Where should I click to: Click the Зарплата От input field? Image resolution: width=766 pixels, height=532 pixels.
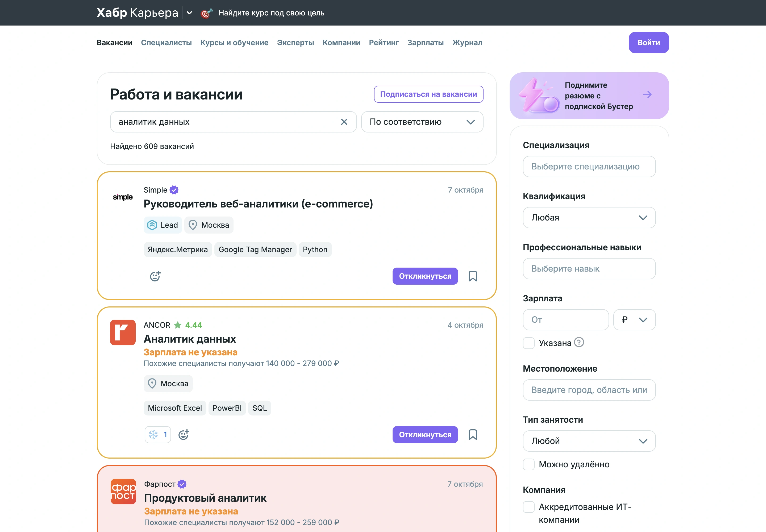[566, 320]
